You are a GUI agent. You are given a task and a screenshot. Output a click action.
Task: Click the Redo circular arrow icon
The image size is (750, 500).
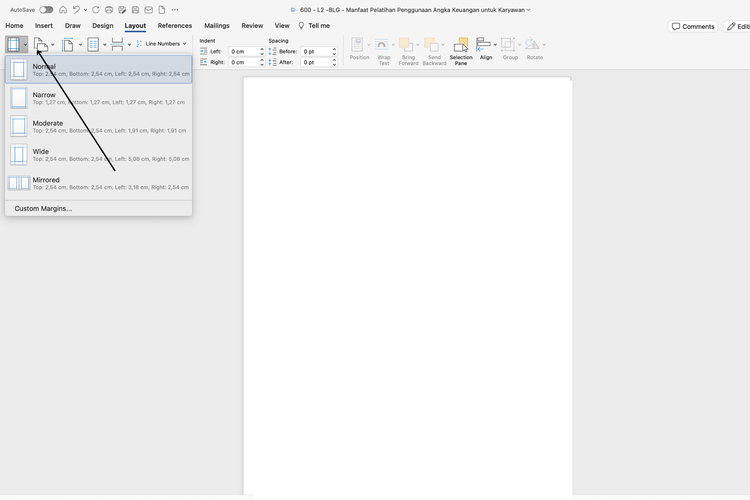[x=96, y=10]
